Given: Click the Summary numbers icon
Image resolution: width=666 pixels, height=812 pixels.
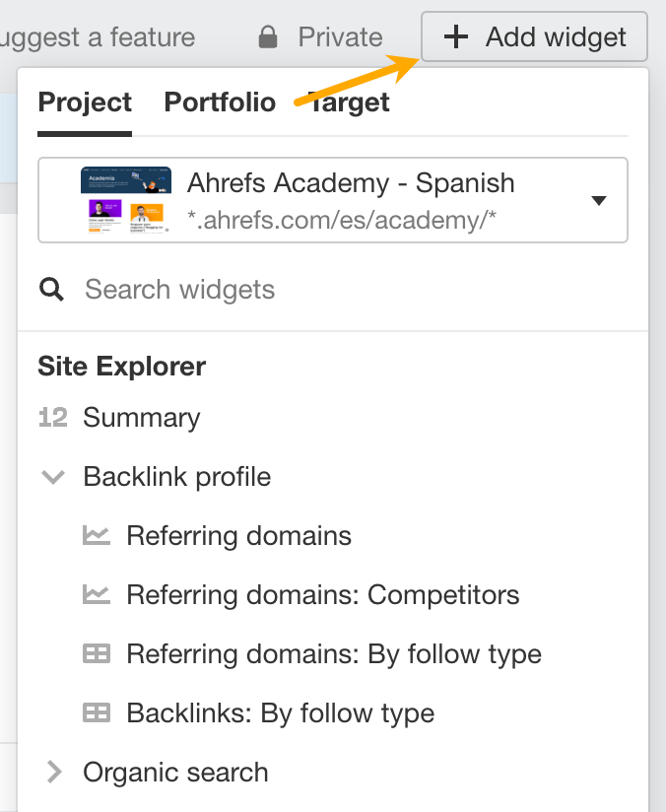Looking at the screenshot, I should pyautogui.click(x=52, y=418).
